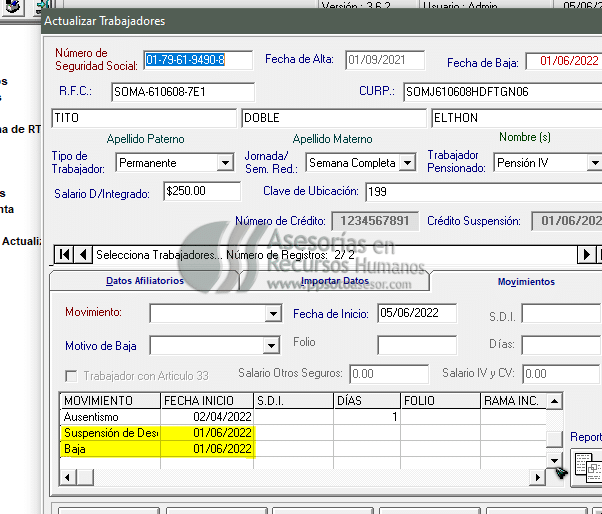Screen dimensions: 602x514
Task: Open Tipo de Trabajador dropdown
Action: pyautogui.click(x=224, y=162)
